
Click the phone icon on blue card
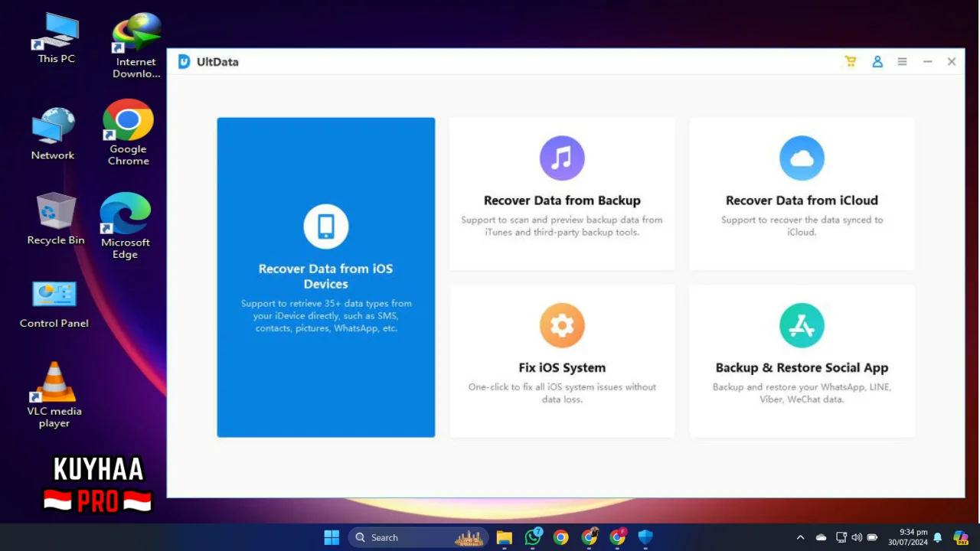tap(326, 227)
